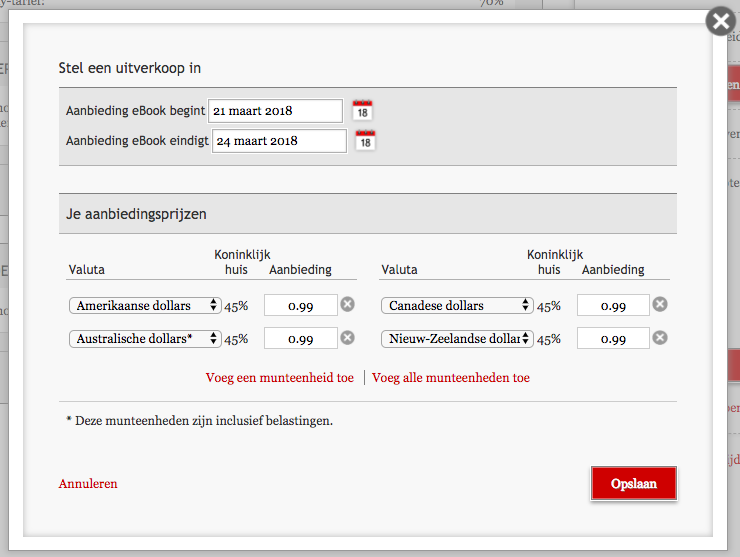The image size is (740, 557).
Task: Open the Australische dollars currency dropdown
Action: coord(145,339)
